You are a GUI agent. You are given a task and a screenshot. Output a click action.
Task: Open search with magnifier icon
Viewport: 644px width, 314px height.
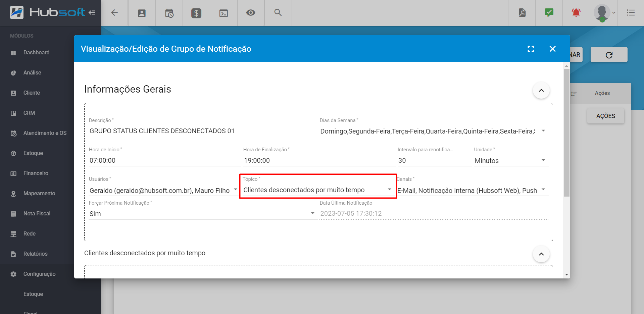click(278, 12)
